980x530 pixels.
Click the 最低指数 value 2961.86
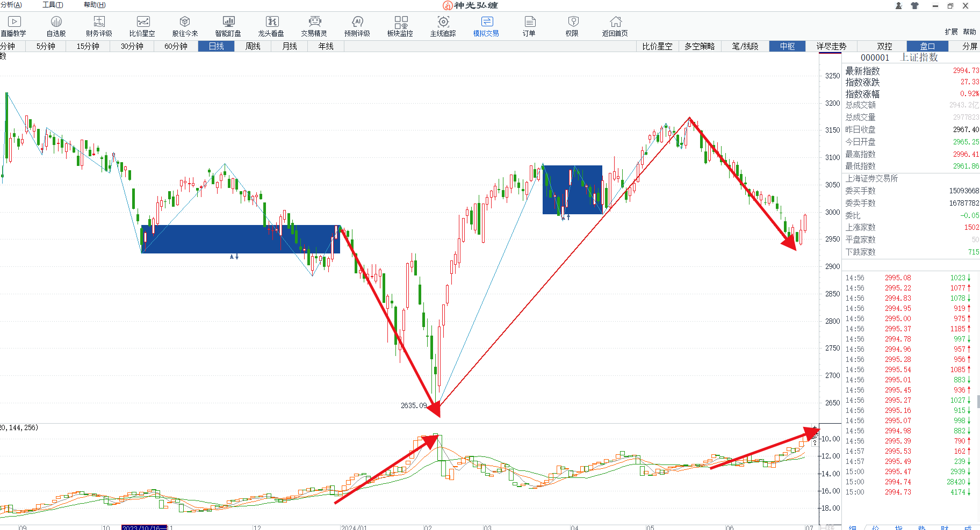pos(965,166)
